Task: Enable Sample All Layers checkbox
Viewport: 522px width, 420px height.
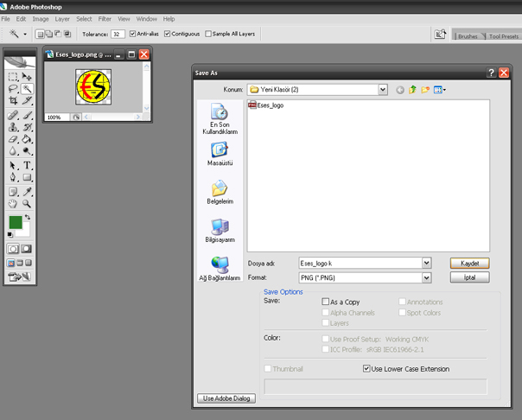Action: [208, 34]
